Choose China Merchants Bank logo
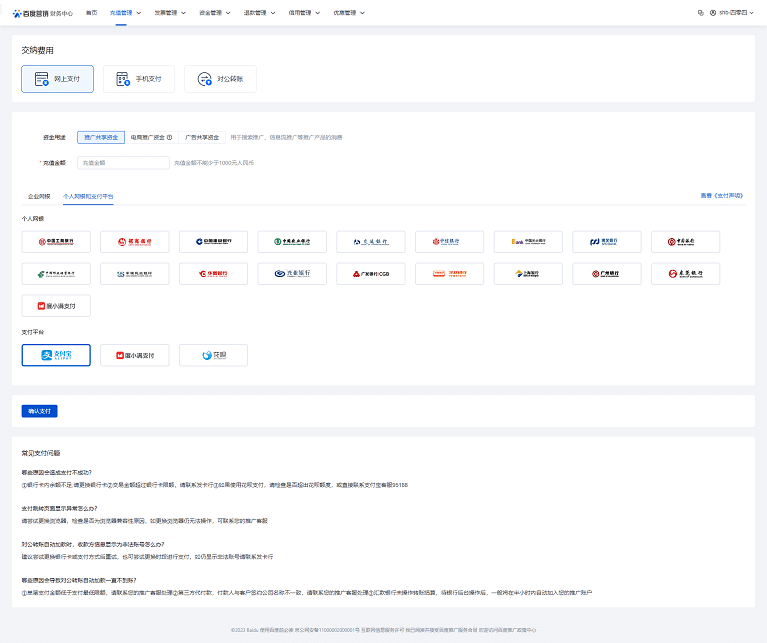 [x=135, y=242]
